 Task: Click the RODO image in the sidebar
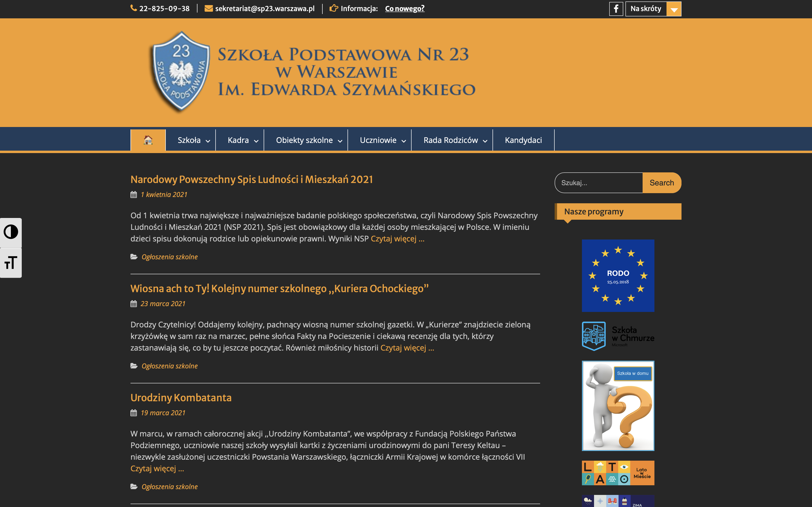(618, 276)
